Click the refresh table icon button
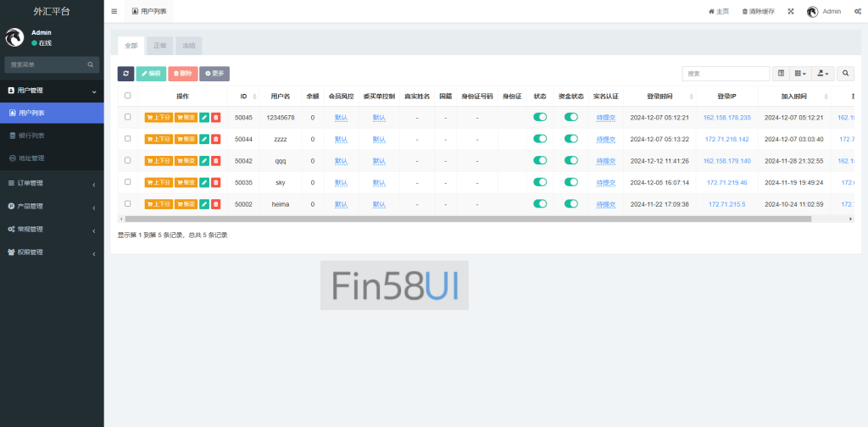 point(125,74)
